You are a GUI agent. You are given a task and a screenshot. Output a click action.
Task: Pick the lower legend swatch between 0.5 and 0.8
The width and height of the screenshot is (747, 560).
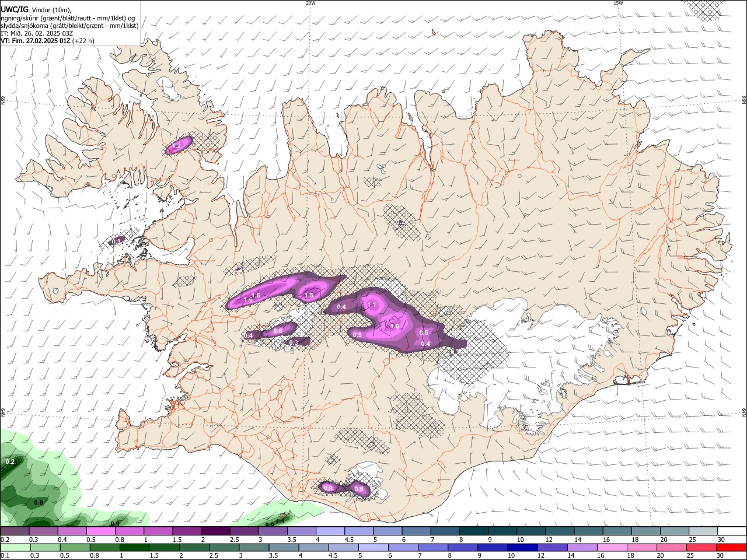tap(75, 548)
